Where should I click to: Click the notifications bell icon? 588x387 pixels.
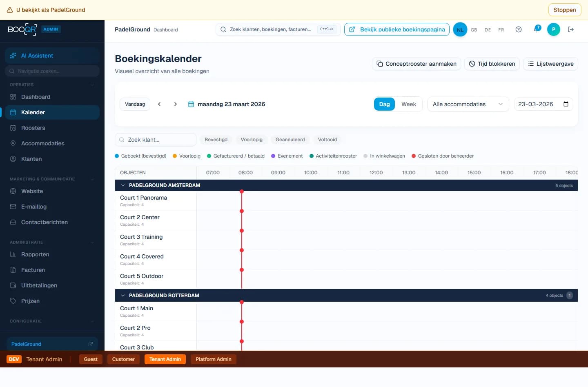pyautogui.click(x=537, y=29)
